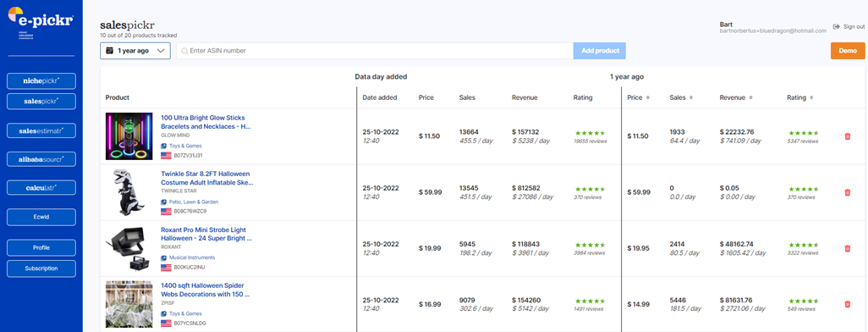Click the Date added column header
868x332 pixels.
[380, 97]
